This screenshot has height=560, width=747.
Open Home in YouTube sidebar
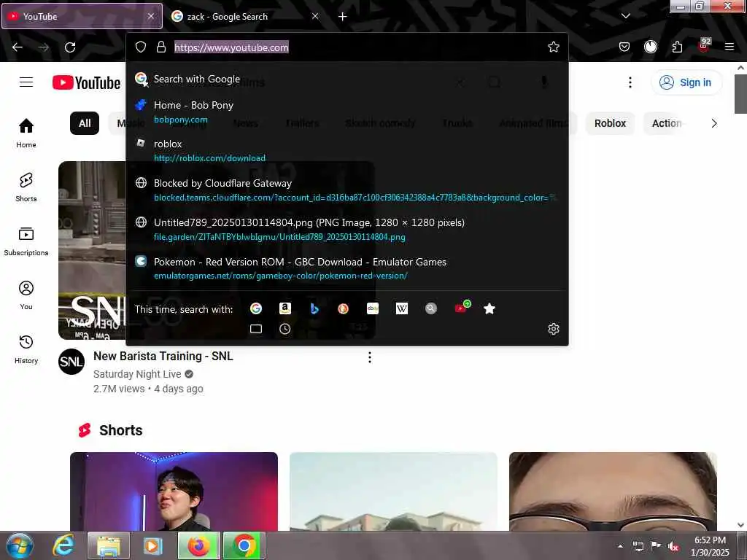click(26, 133)
